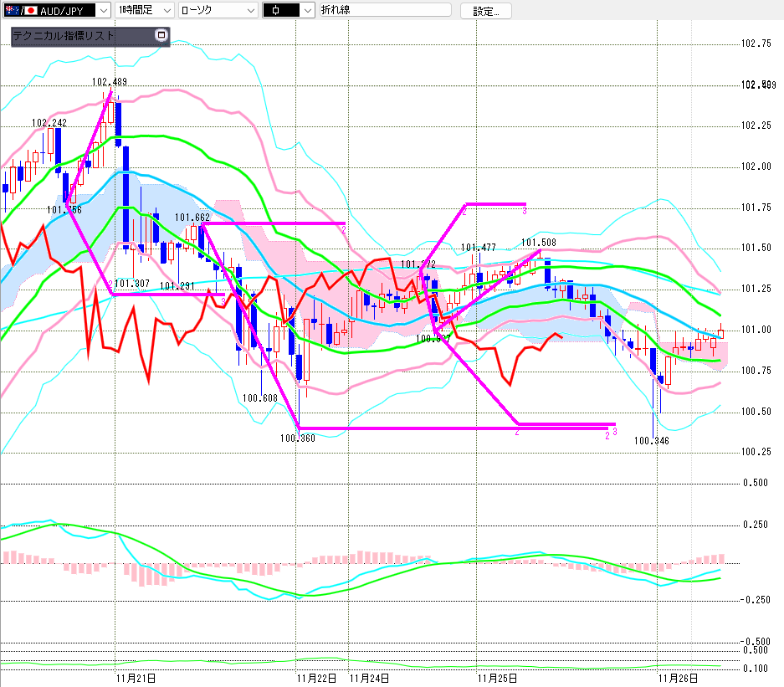Click the 0.250 indicator axis label
The image size is (784, 687).
[756, 525]
